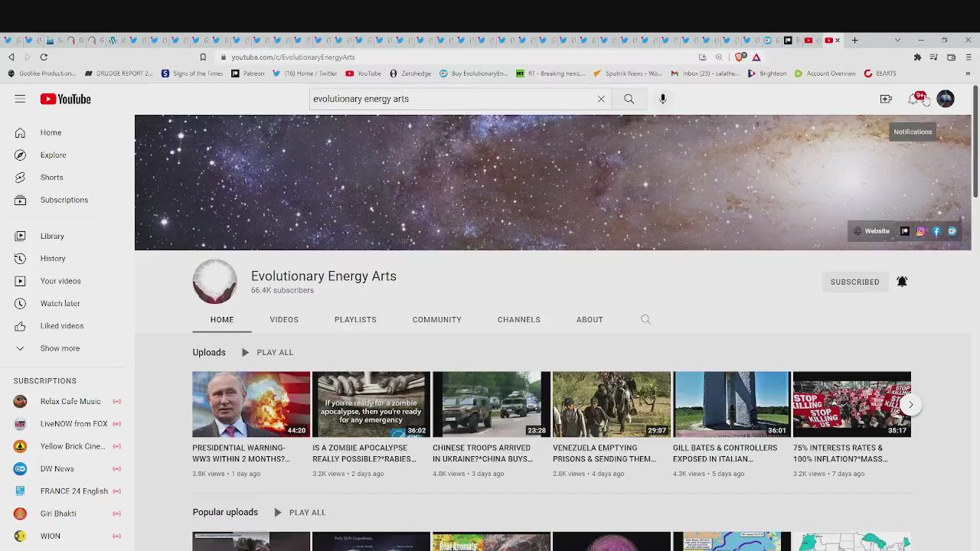The height and width of the screenshot is (551, 980).
Task: Open the Notifications bell in header
Action: [x=915, y=99]
